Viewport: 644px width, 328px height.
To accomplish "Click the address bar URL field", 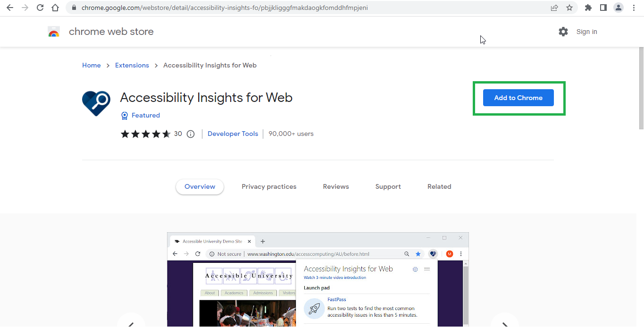I will pyautogui.click(x=283, y=8).
